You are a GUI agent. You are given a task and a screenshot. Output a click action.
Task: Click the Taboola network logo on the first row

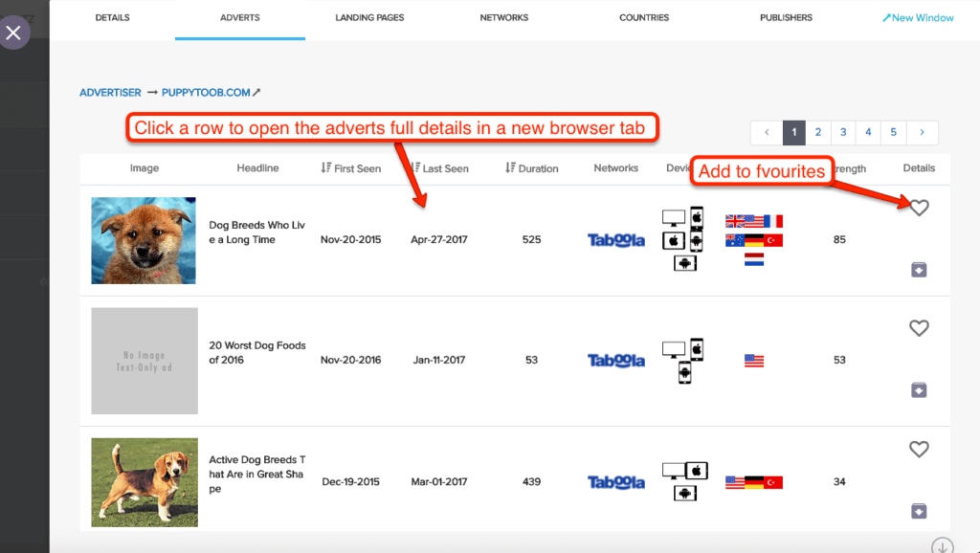coord(616,240)
